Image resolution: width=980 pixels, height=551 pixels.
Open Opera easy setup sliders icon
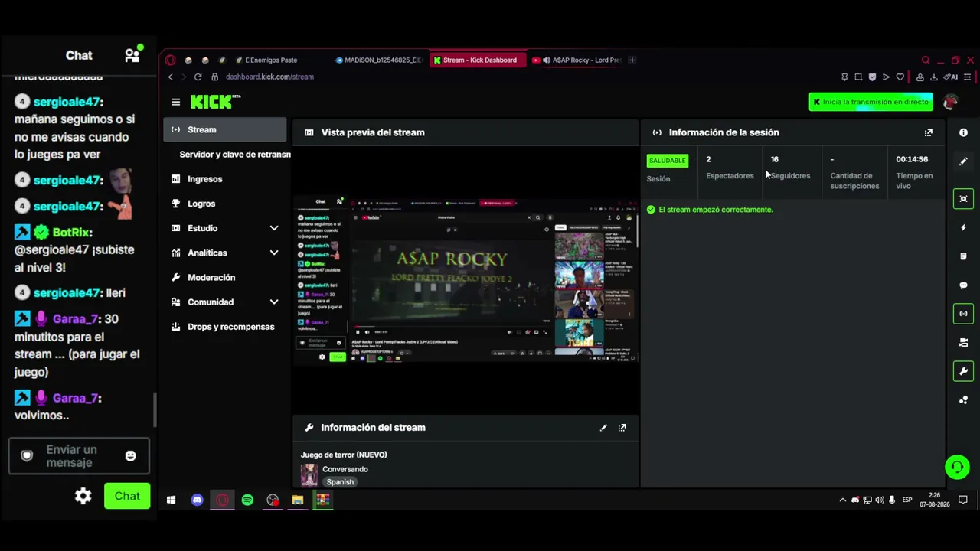[x=968, y=77]
